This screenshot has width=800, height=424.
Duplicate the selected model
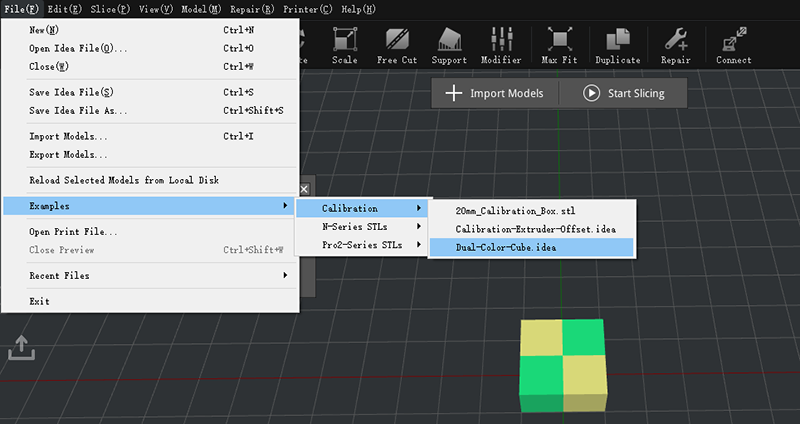[617, 45]
